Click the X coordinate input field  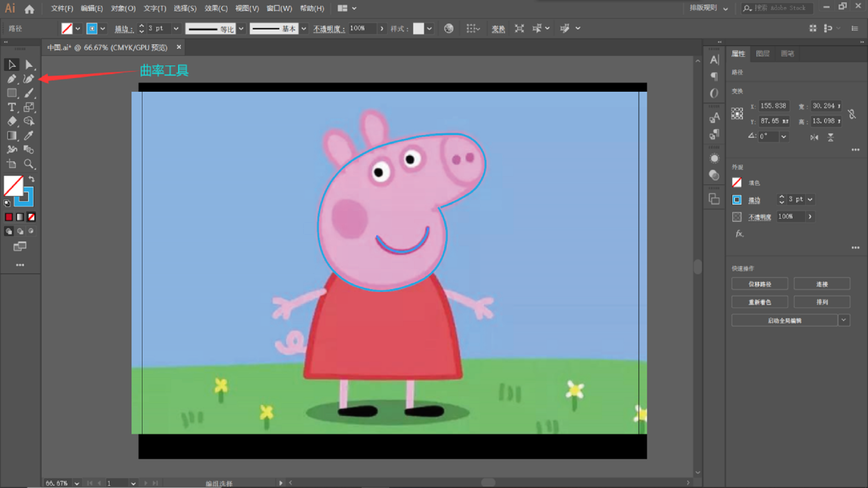tap(773, 106)
